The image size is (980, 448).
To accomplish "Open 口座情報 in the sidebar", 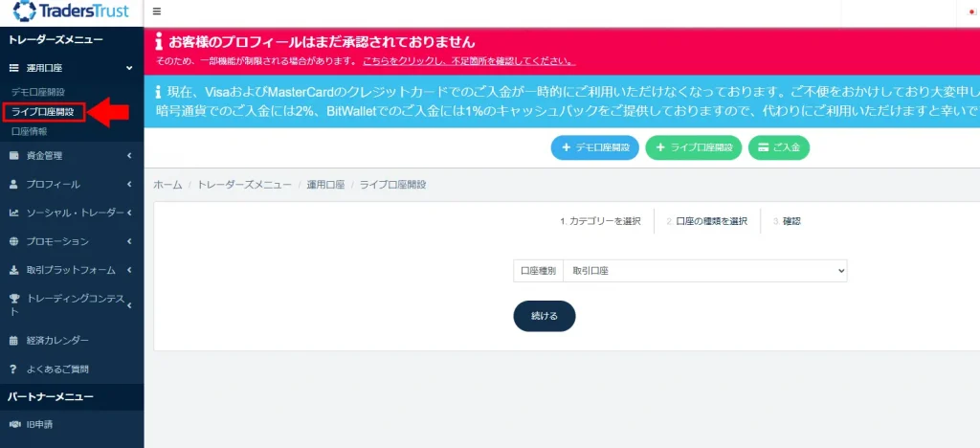I will coord(30,132).
